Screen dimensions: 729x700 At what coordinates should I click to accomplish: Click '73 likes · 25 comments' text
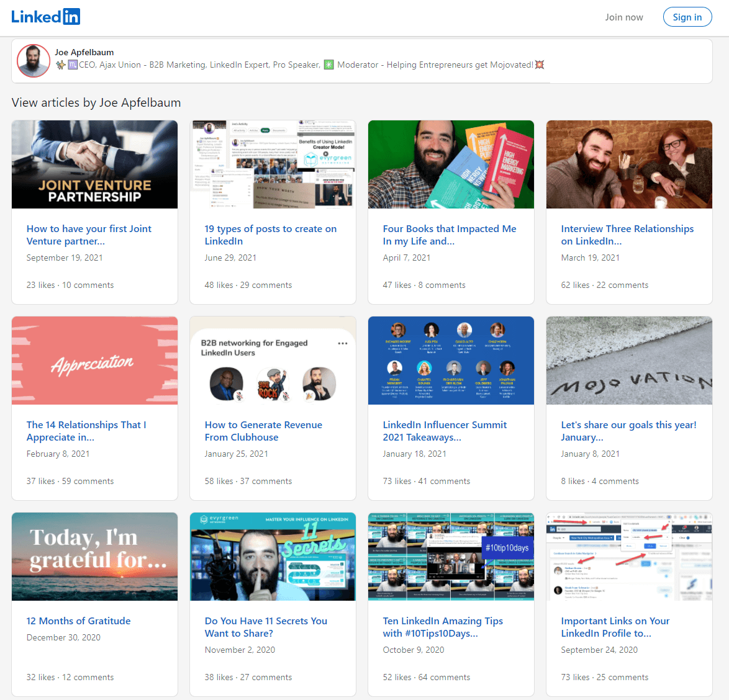click(x=604, y=677)
